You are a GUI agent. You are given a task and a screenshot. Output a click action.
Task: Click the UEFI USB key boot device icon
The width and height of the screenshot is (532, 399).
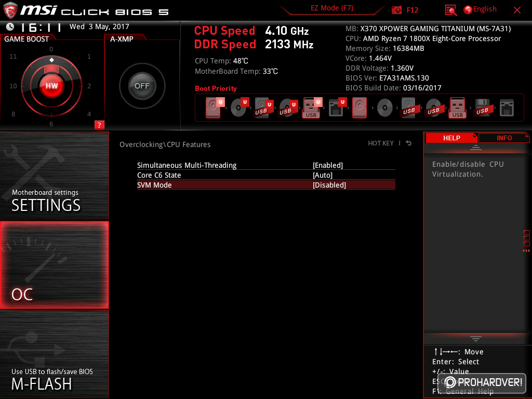click(312, 108)
